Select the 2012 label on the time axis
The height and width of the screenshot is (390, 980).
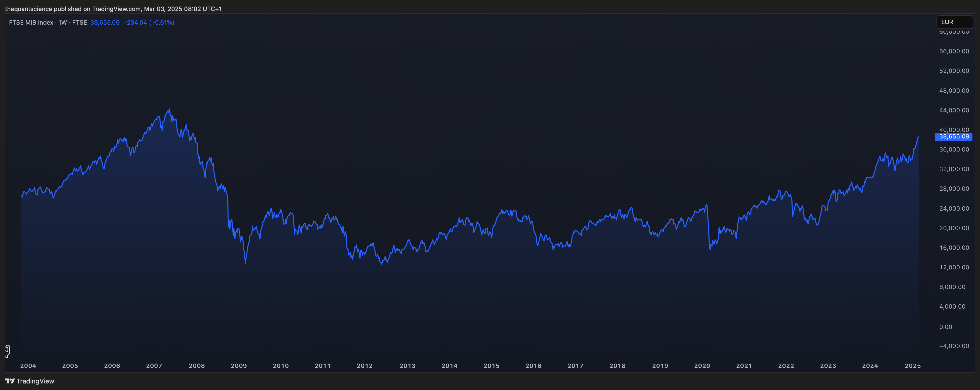tap(365, 366)
